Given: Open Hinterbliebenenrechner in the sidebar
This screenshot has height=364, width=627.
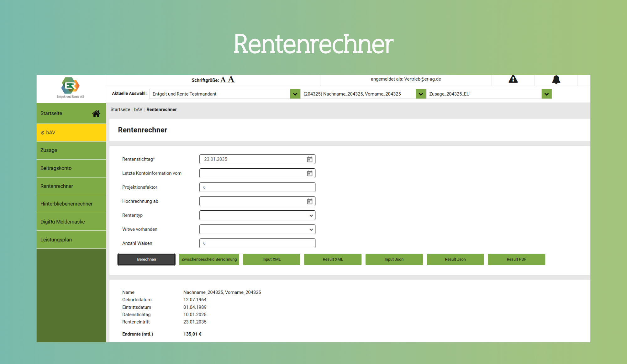Looking at the screenshot, I should tap(66, 204).
